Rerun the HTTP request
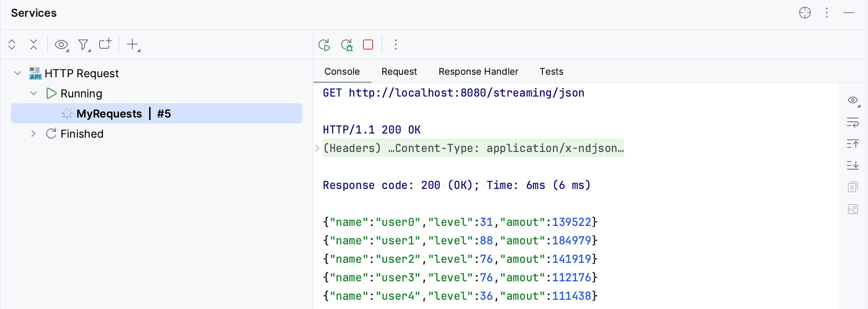Screen dimensions: 868x309 click(x=324, y=45)
